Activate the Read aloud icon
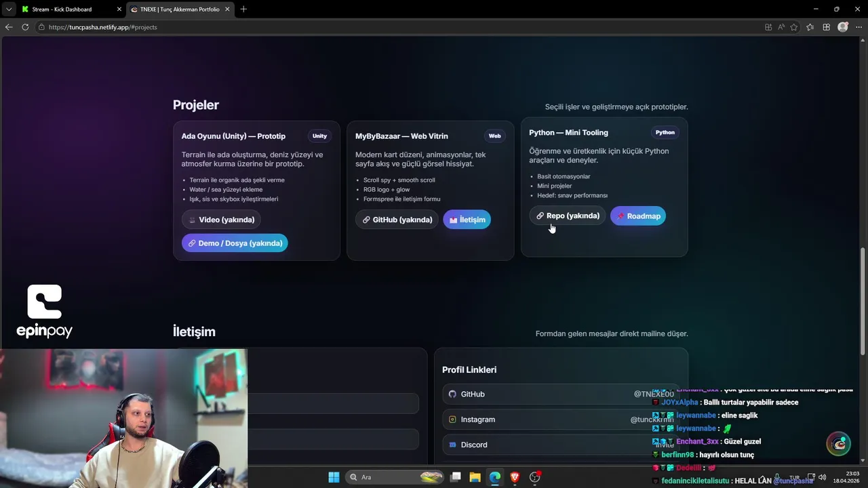This screenshot has height=488, width=868. [781, 27]
